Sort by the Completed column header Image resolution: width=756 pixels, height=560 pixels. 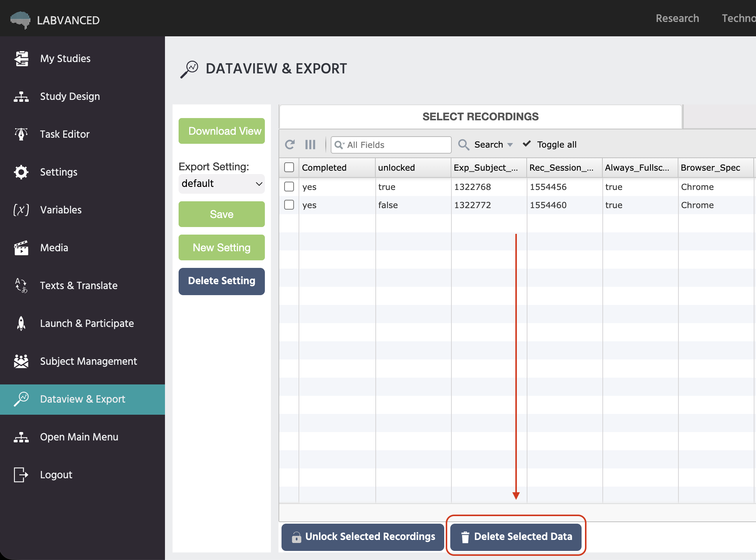pos(337,168)
